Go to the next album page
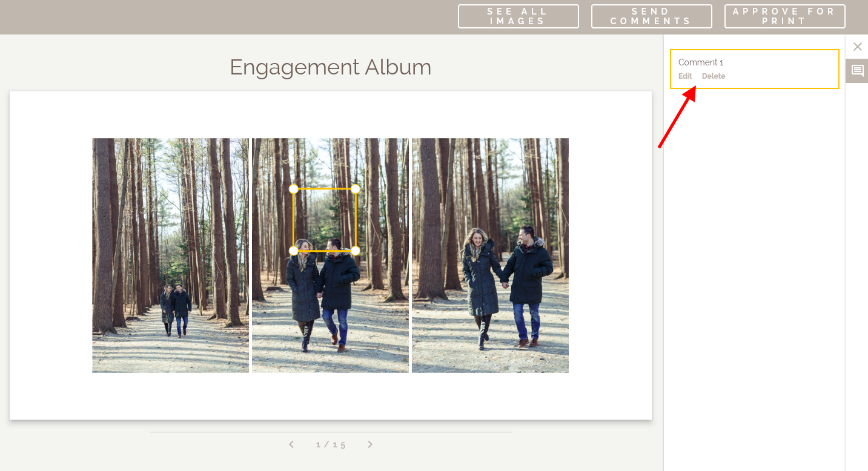This screenshot has width=868, height=471. pos(370,444)
